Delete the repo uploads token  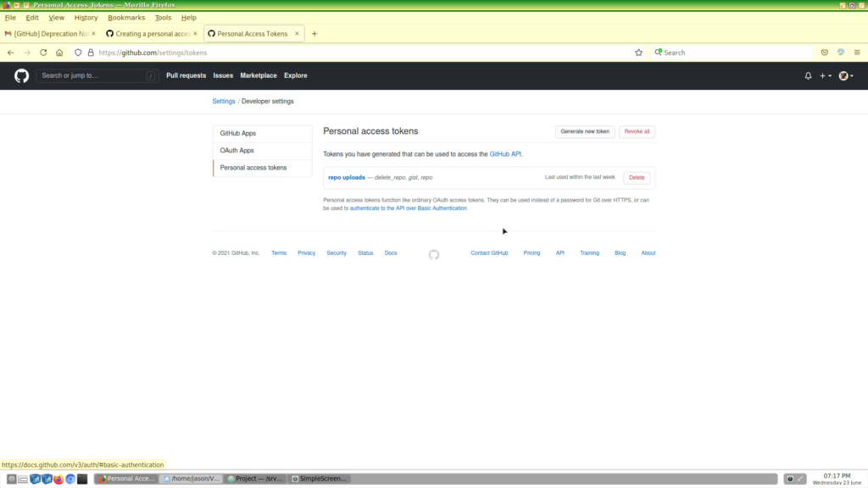pos(637,178)
